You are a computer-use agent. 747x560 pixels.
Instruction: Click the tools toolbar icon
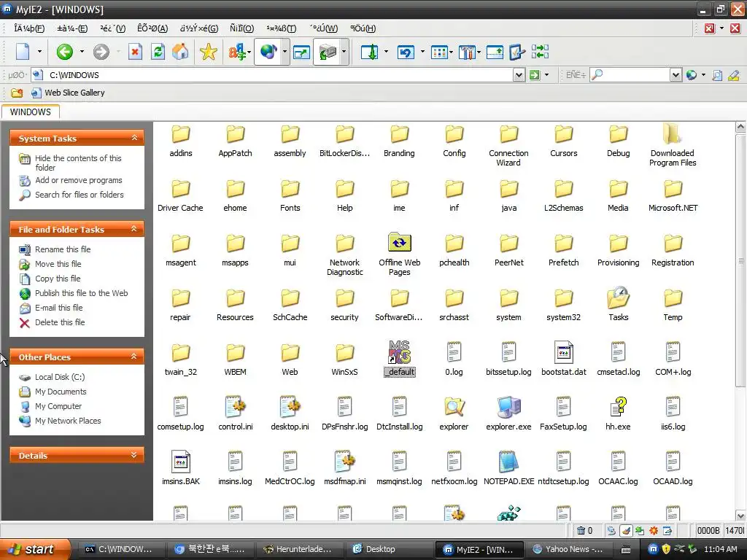coord(467,52)
